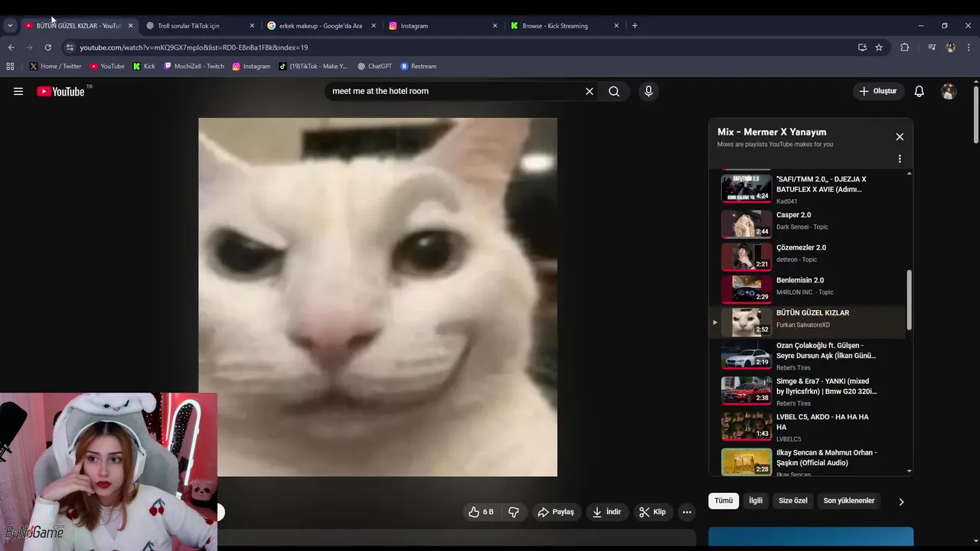Open the apps grid bookmark icon
This screenshot has width=980, height=551.
10,67
